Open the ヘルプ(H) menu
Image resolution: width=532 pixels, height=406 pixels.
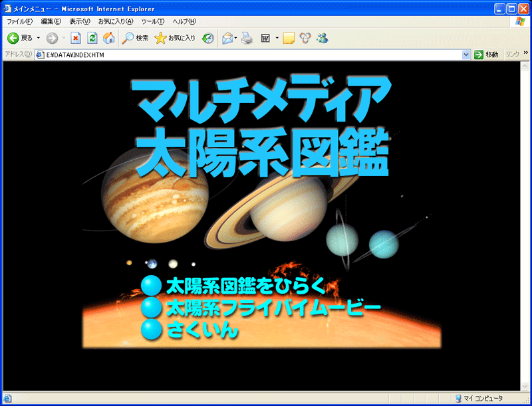coord(184,21)
